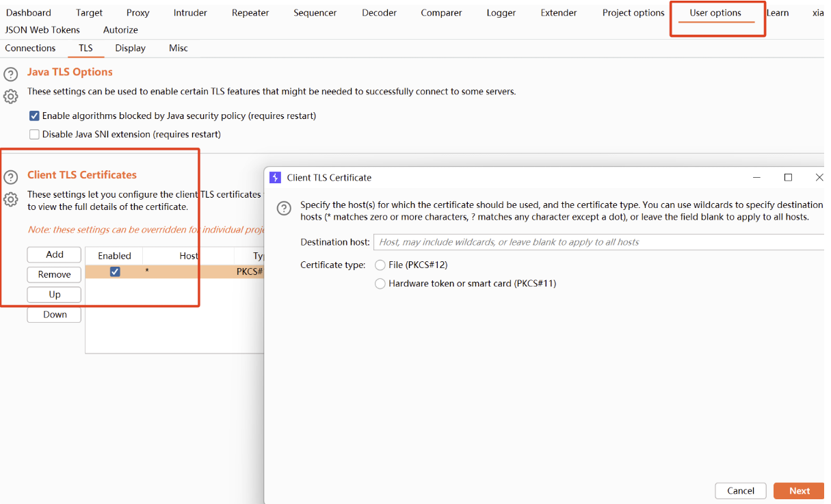Open gear settings for Java TLS Options

(x=10, y=96)
